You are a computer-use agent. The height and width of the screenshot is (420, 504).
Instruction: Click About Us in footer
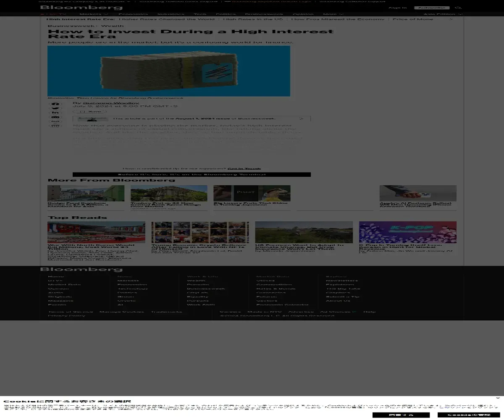pyautogui.click(x=338, y=301)
